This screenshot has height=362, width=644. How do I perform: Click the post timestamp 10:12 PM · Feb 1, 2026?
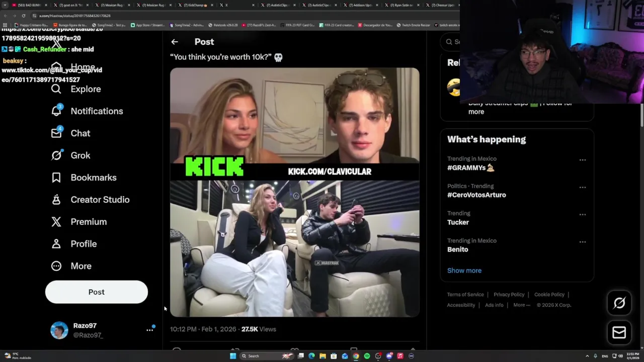(x=203, y=329)
